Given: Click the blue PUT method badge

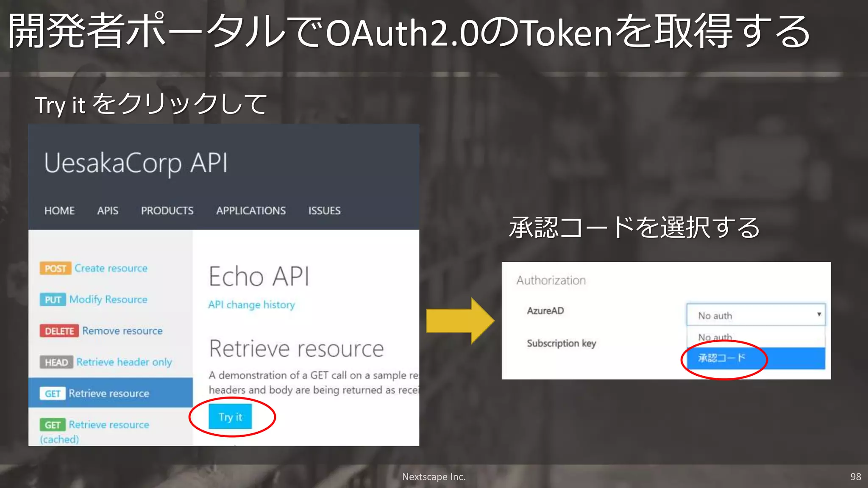Looking at the screenshot, I should click(53, 300).
